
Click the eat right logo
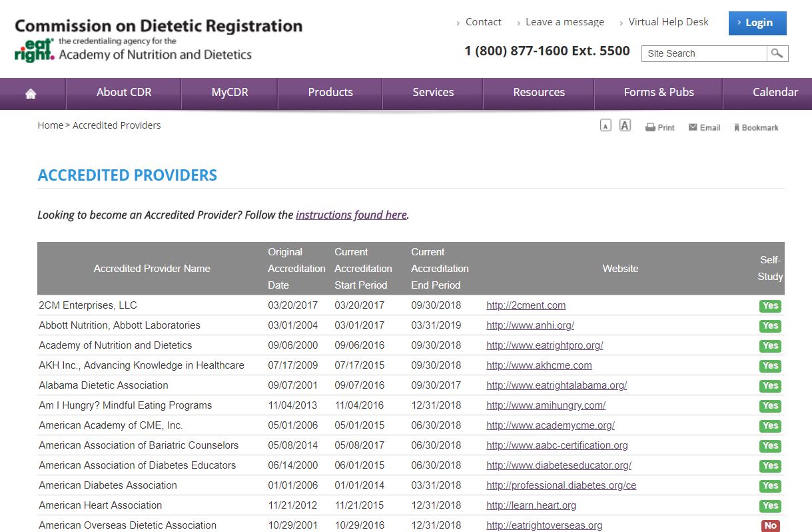35,50
